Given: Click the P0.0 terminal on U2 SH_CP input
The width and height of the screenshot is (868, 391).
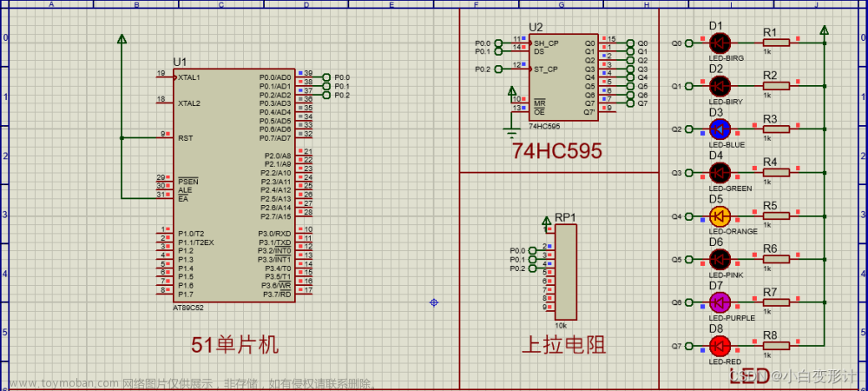Looking at the screenshot, I should click(x=498, y=43).
